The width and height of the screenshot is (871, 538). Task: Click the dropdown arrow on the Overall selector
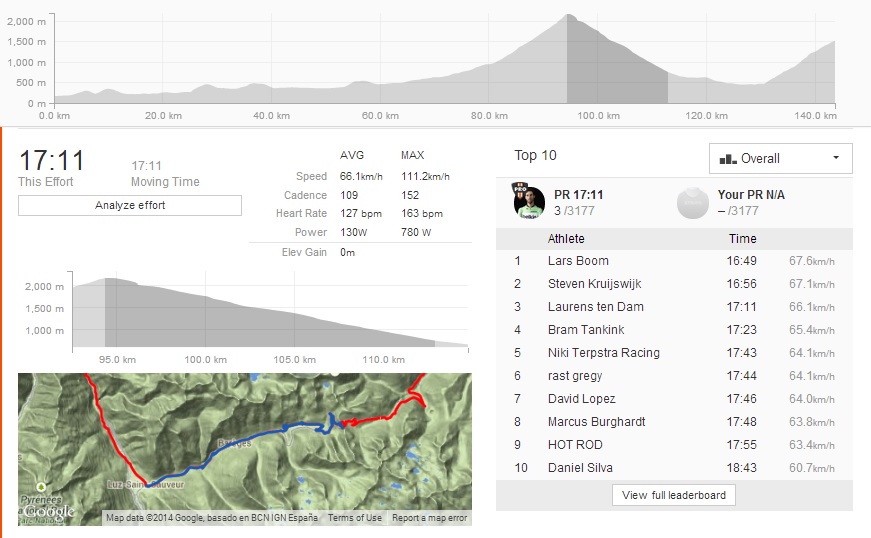pyautogui.click(x=835, y=159)
